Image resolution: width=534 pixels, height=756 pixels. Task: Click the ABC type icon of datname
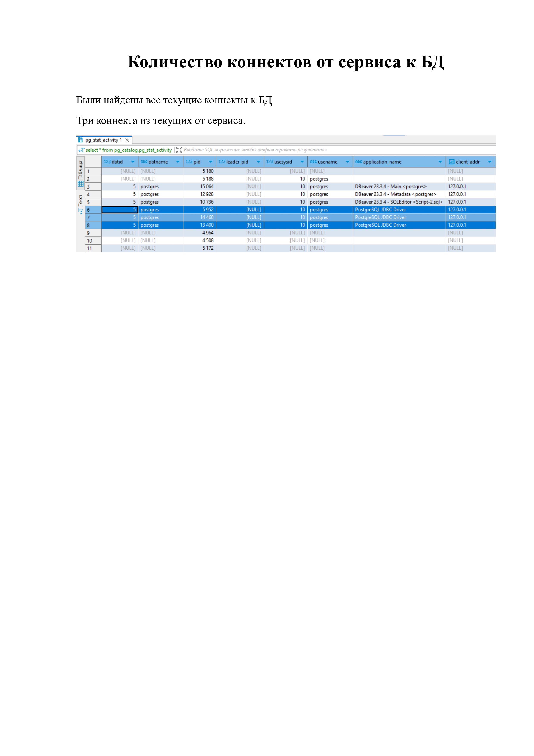coord(144,162)
